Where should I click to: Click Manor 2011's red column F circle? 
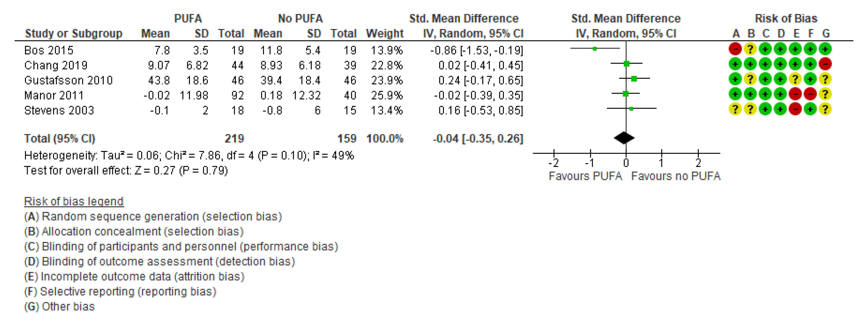click(810, 94)
